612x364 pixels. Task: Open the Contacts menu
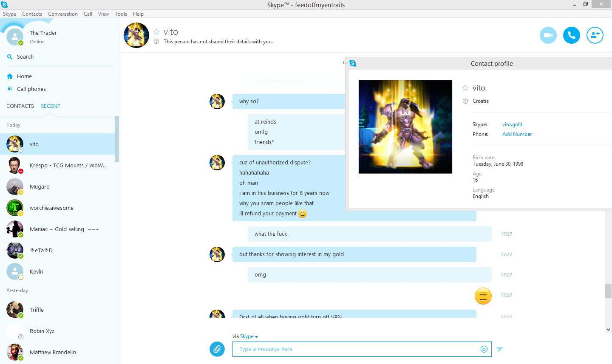[32, 14]
